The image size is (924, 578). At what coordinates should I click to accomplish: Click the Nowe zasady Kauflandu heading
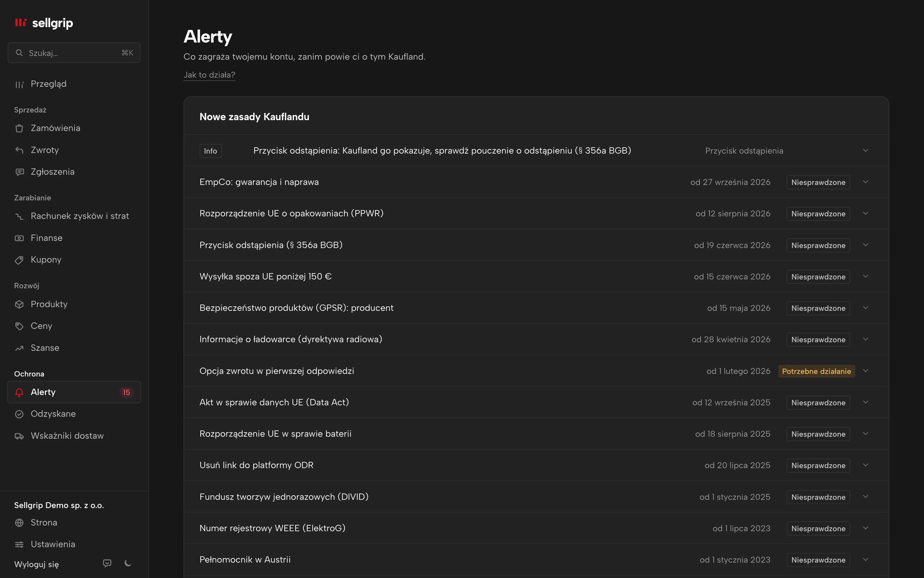[254, 116]
